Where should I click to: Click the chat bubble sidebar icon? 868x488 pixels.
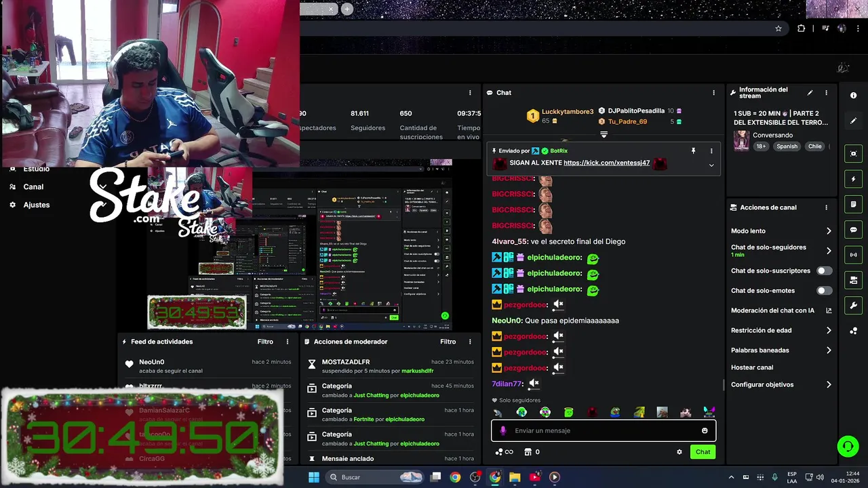point(853,230)
